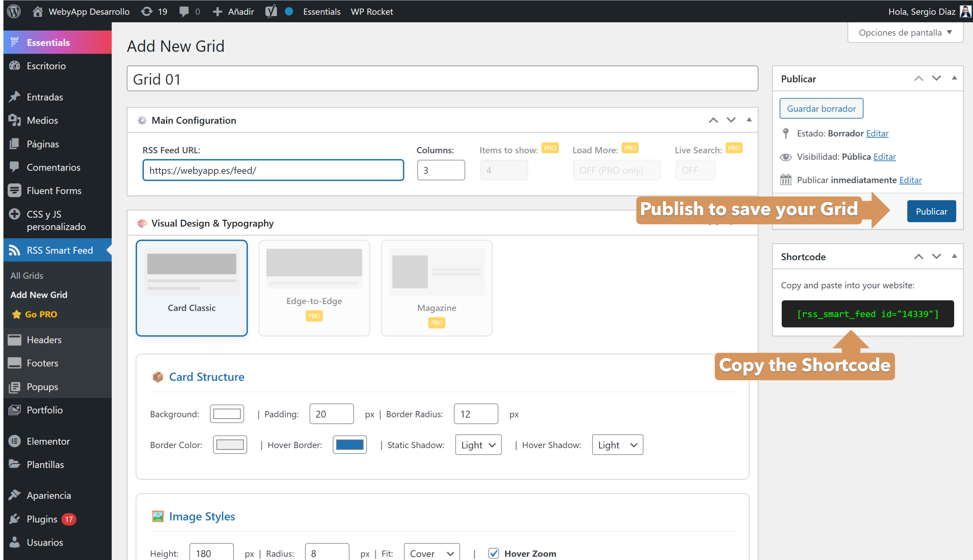Open the WP Rocket admin bar menu
This screenshot has height=560, width=973.
371,11
